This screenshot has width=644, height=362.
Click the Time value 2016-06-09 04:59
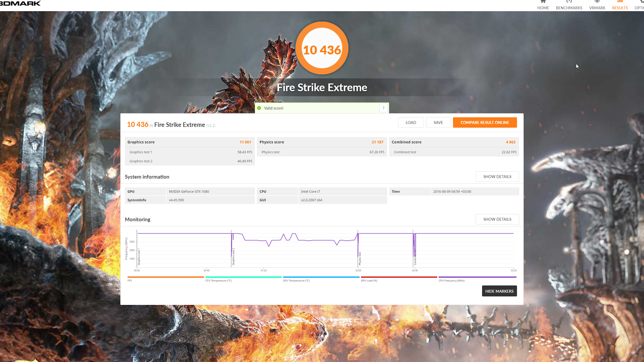[452, 191]
